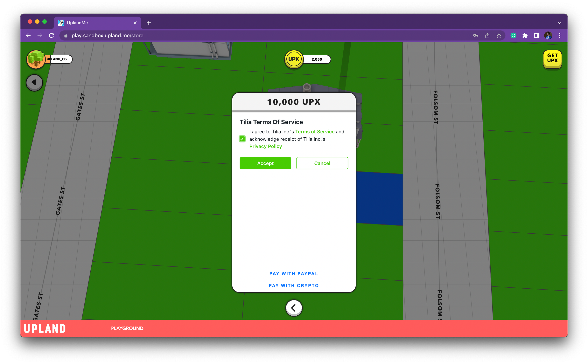The image size is (588, 364).
Task: Open the Chrome three-dot menu
Action: pos(560,36)
